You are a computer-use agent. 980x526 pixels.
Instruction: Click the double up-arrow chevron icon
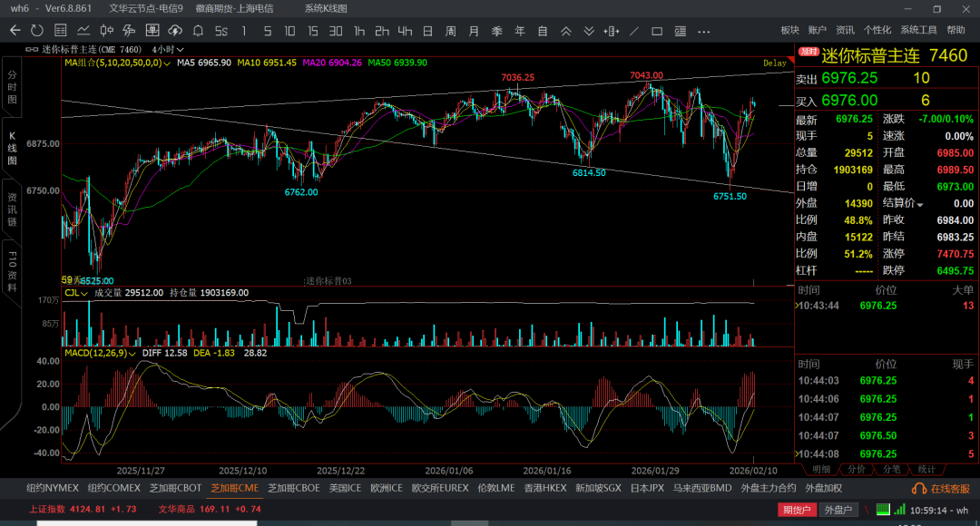pos(565,31)
